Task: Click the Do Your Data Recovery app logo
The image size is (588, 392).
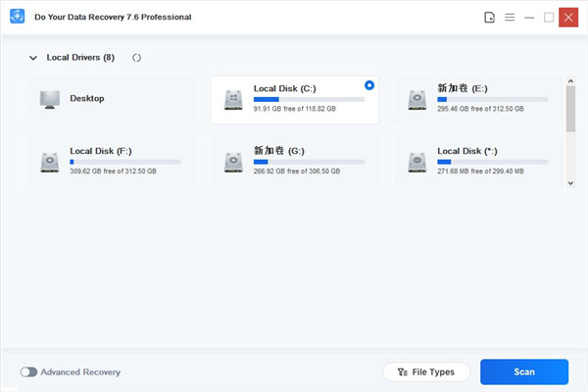Action: [x=15, y=17]
